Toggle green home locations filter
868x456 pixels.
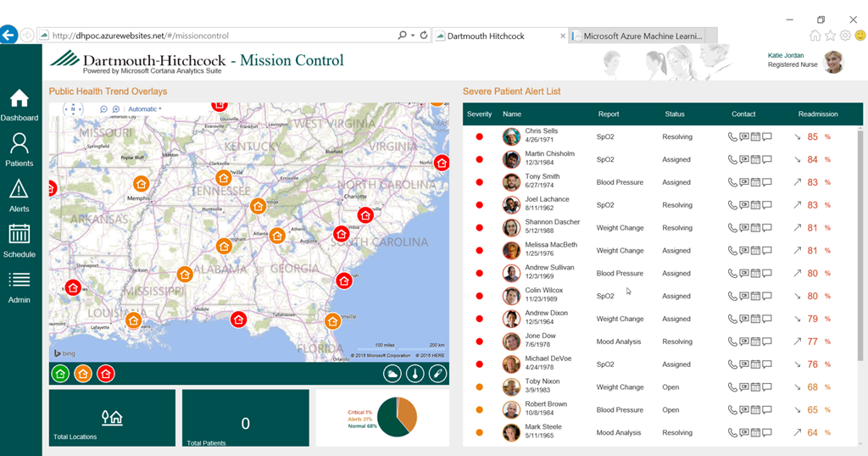(60, 374)
